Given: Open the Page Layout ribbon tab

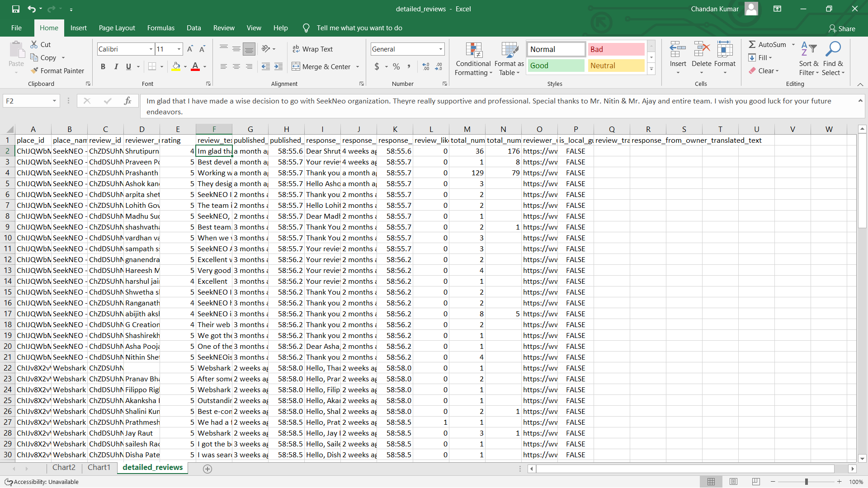Looking at the screenshot, I should [117, 28].
